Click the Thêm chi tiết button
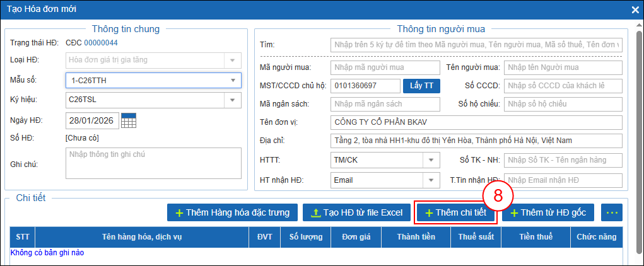Image resolution: width=644 pixels, height=266 pixels. click(x=455, y=212)
